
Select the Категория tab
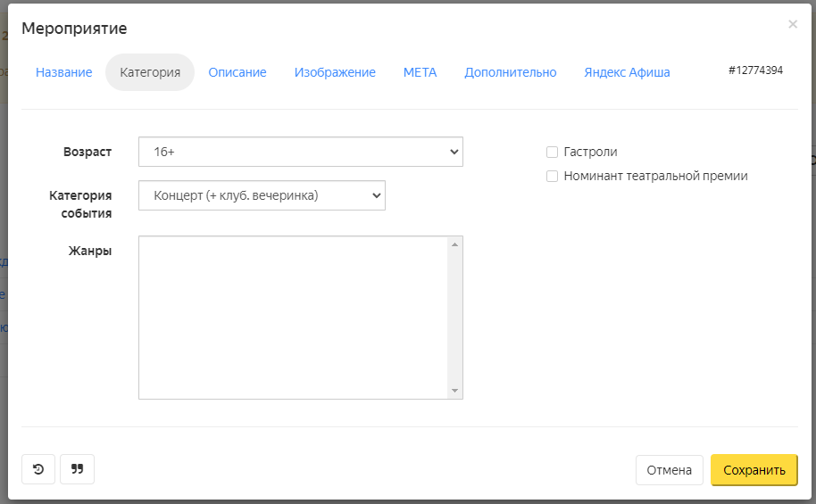[x=150, y=72]
